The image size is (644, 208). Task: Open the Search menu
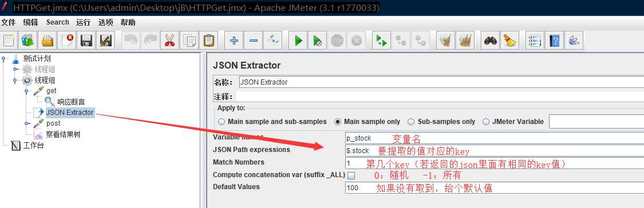(57, 22)
